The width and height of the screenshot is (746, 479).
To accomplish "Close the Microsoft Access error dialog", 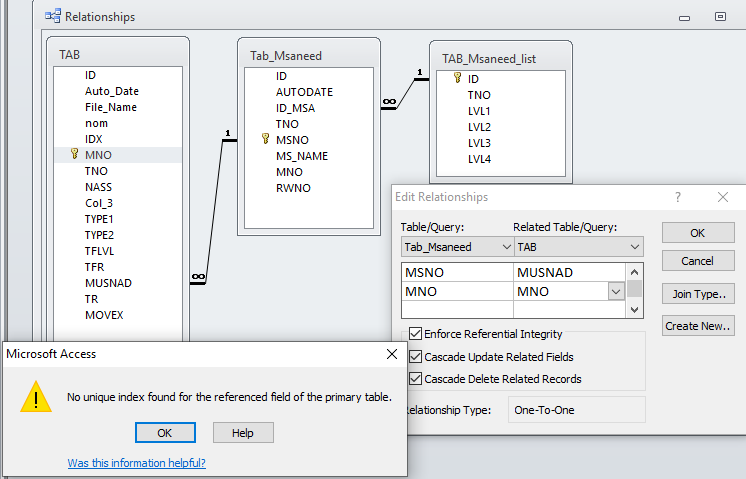I will click(x=392, y=354).
